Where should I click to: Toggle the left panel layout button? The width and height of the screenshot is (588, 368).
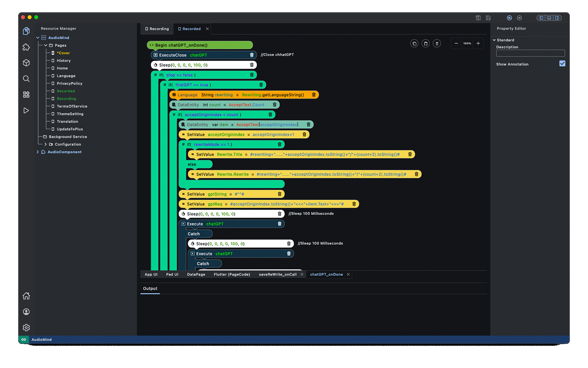coord(541,18)
